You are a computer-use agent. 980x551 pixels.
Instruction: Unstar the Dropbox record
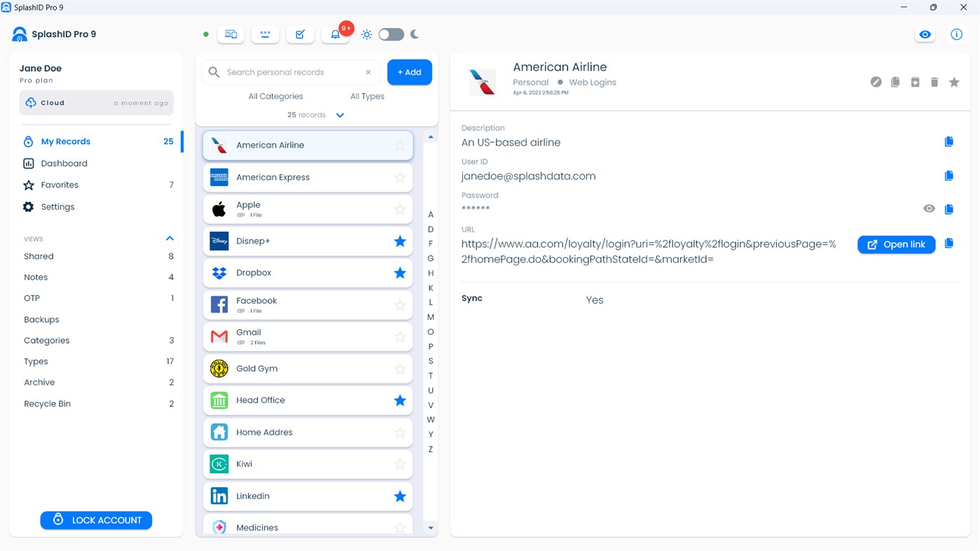click(400, 273)
